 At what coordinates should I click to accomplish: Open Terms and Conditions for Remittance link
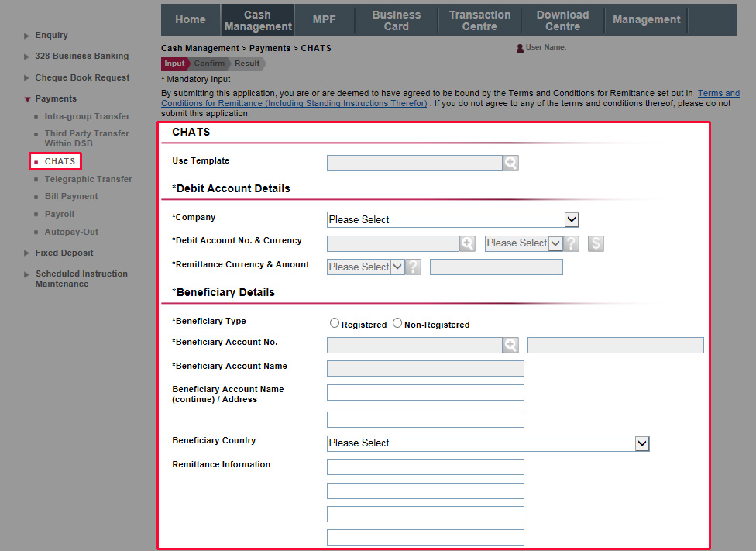pos(294,103)
